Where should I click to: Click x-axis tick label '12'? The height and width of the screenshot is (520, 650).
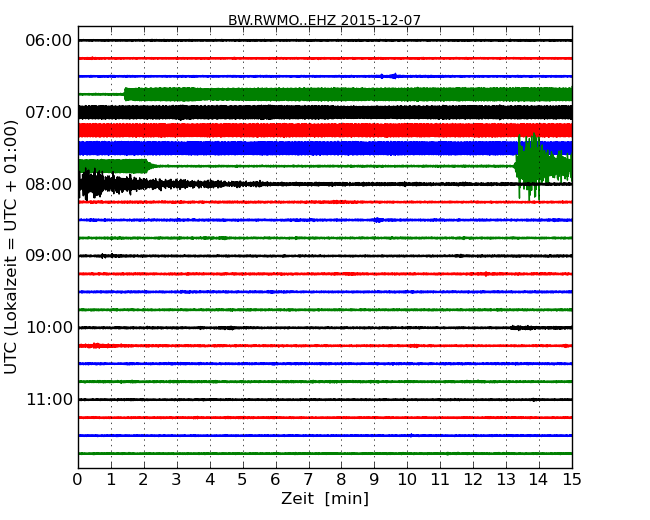tap(473, 480)
